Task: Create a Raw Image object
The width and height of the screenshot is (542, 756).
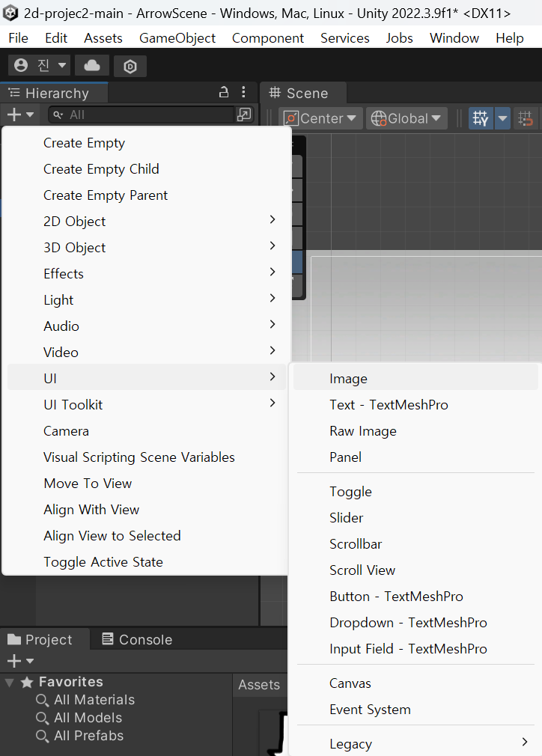Action: [415, 431]
